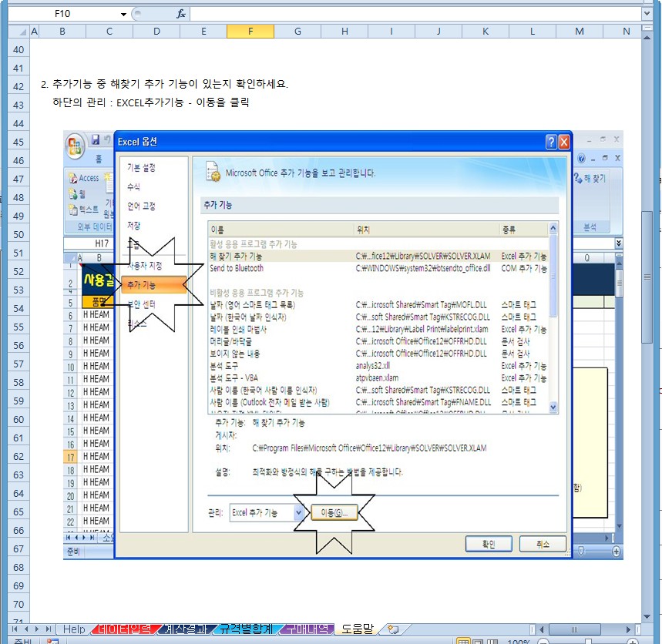The width and height of the screenshot is (662, 644).
Task: Click the zoom-in plus icon in the picture
Action: (616, 551)
